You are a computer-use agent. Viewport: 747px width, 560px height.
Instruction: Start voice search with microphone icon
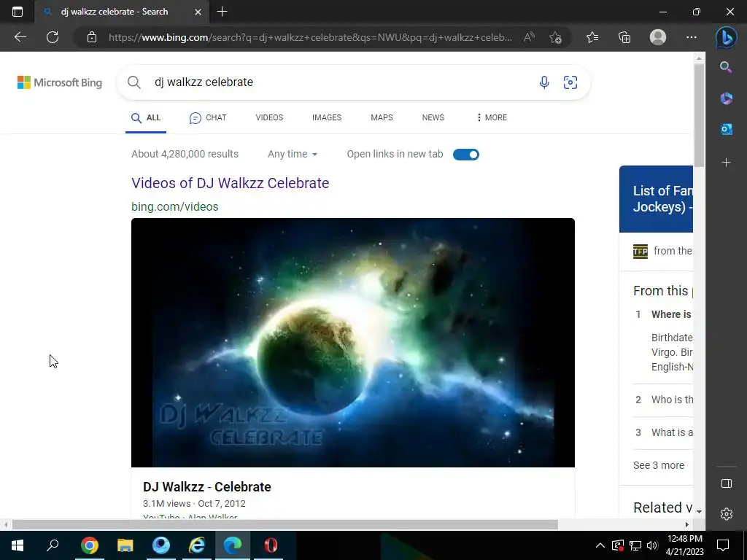(544, 82)
